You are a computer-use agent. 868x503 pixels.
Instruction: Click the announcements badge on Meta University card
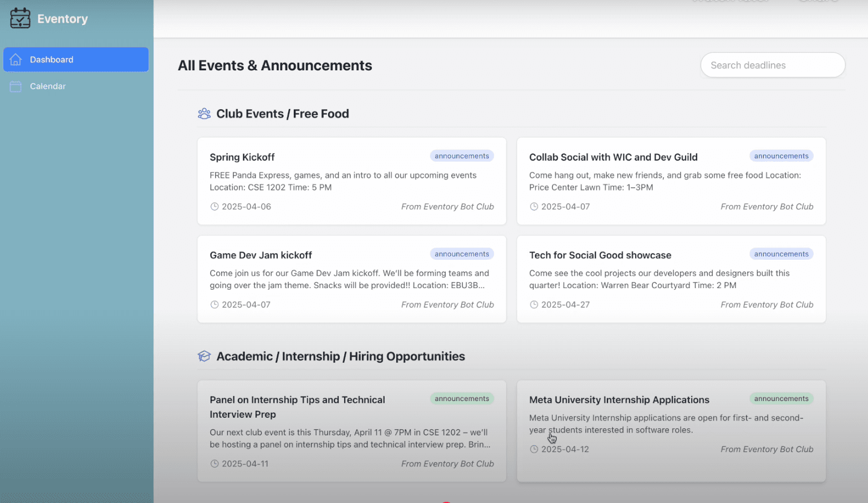(x=782, y=398)
